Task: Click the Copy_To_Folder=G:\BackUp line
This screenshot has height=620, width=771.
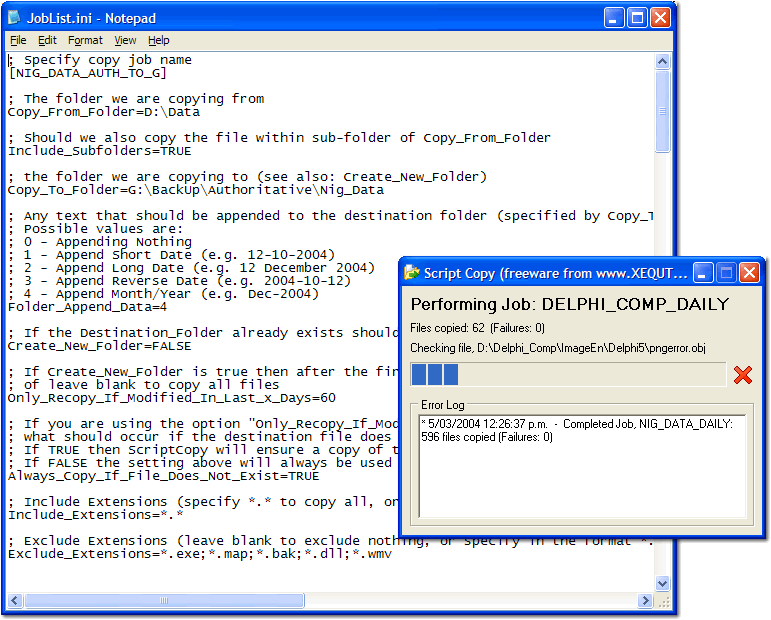Action: pos(196,190)
